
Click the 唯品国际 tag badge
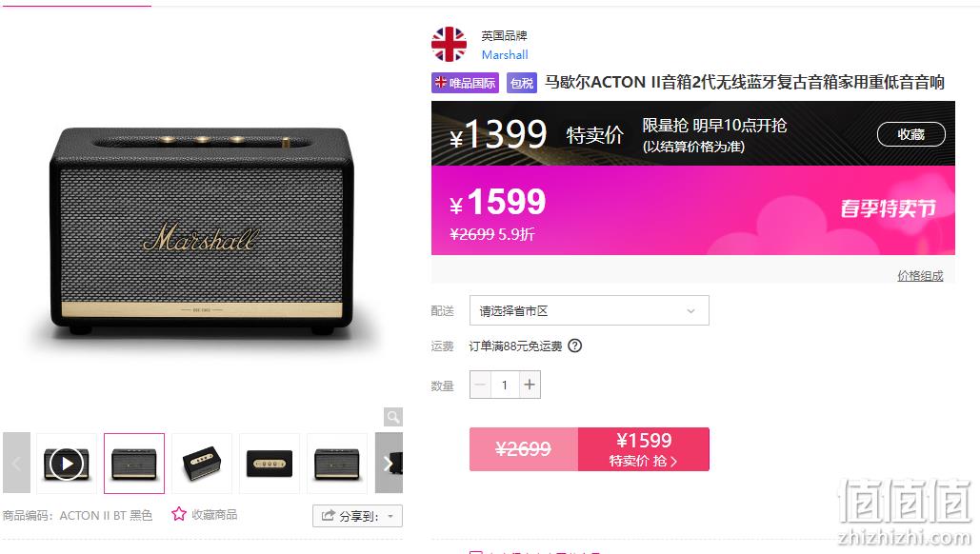pos(465,83)
